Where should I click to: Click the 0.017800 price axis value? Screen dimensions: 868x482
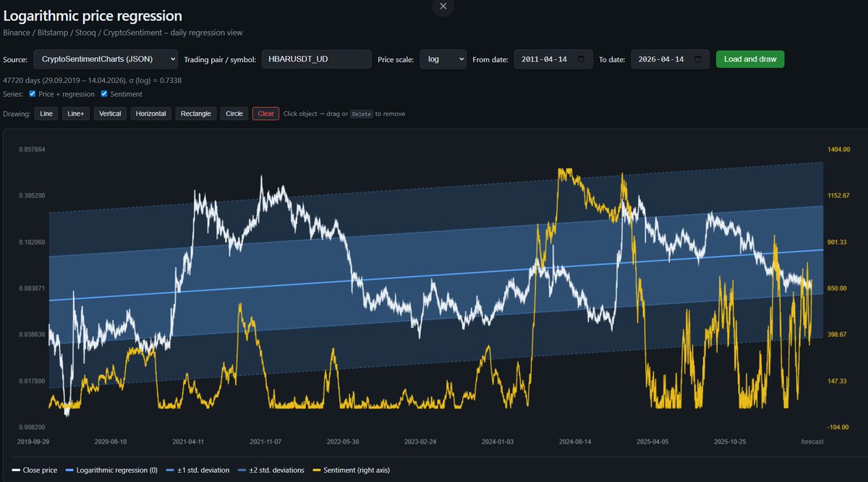point(31,381)
